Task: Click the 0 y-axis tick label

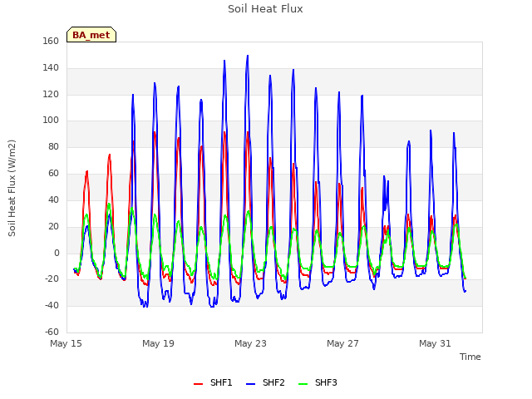Action: pyautogui.click(x=57, y=253)
